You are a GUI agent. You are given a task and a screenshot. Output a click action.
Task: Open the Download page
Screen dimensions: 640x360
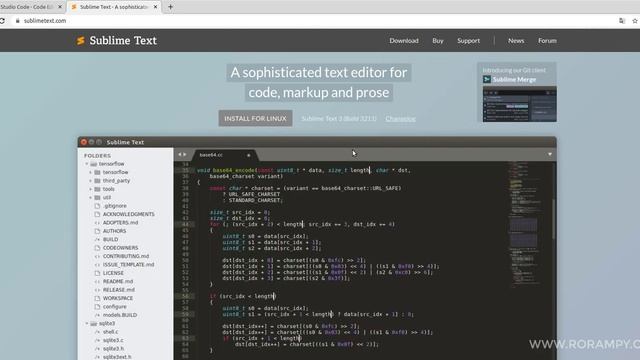404,40
